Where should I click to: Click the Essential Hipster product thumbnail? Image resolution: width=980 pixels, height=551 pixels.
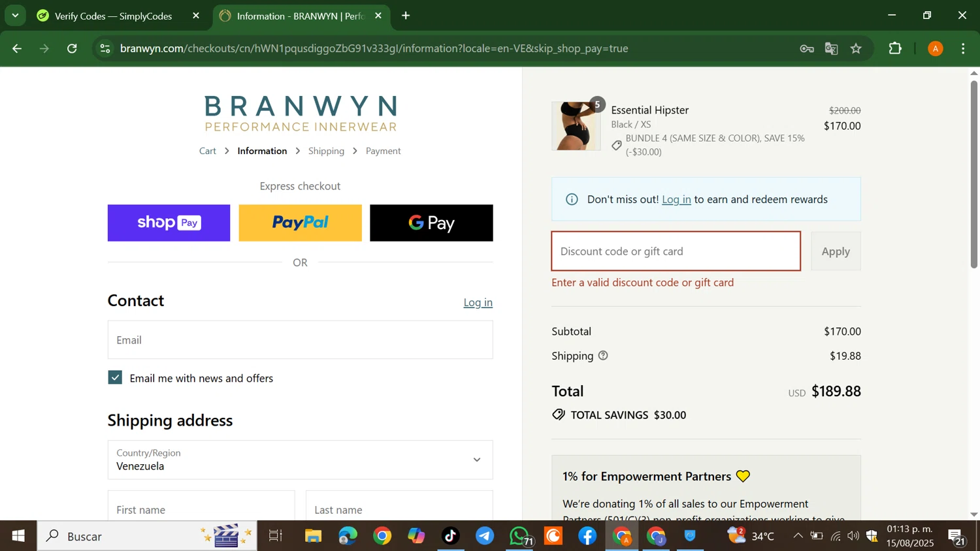coord(576,126)
